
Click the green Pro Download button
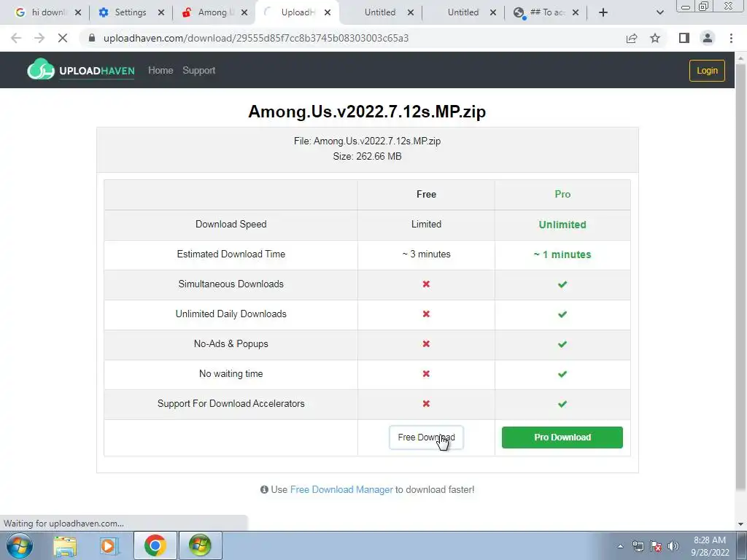click(562, 437)
